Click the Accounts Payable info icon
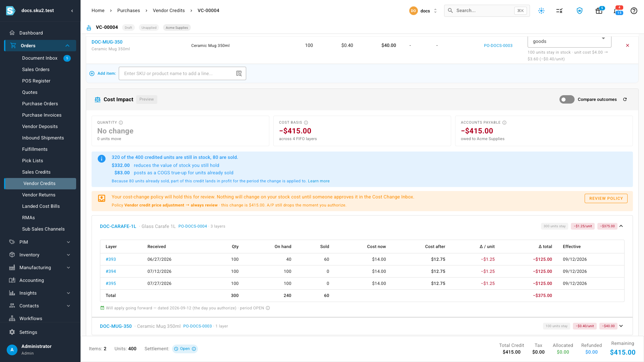The width and height of the screenshot is (644, 362). coord(504,123)
